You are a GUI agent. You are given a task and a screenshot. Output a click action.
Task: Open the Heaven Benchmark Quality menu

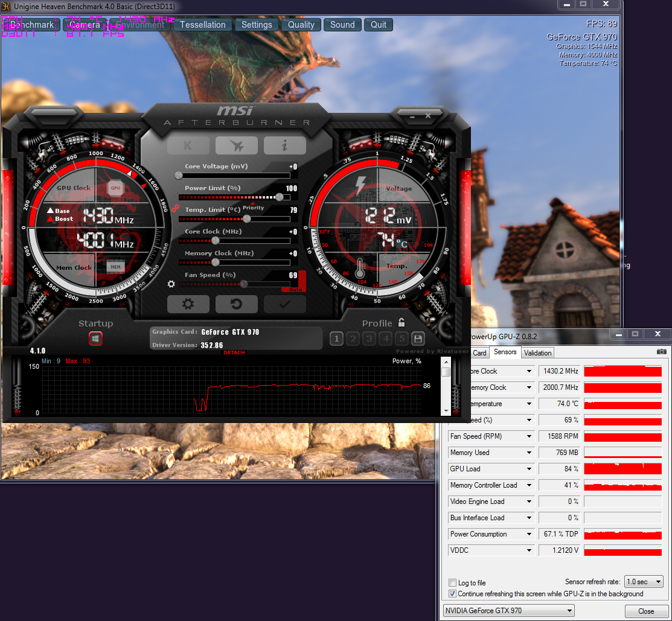click(301, 25)
